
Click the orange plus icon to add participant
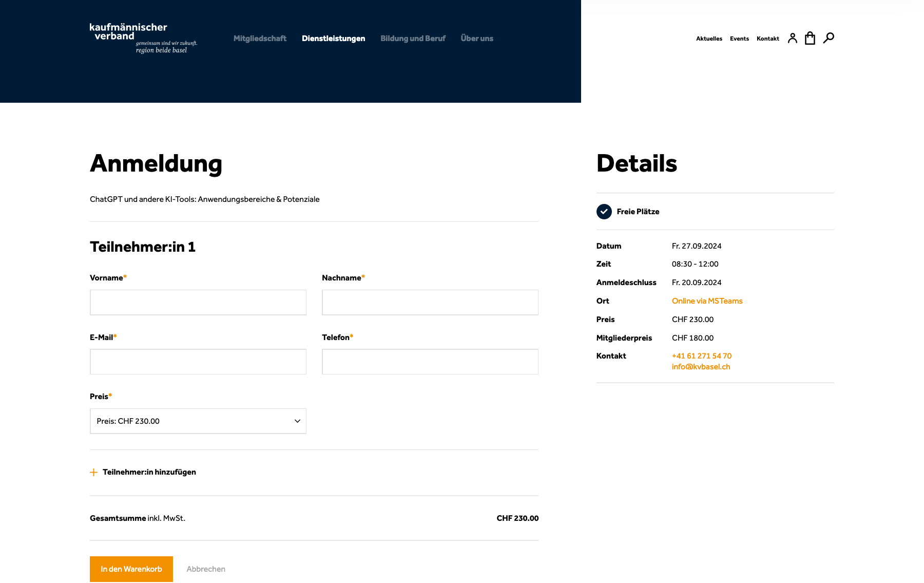pos(93,473)
